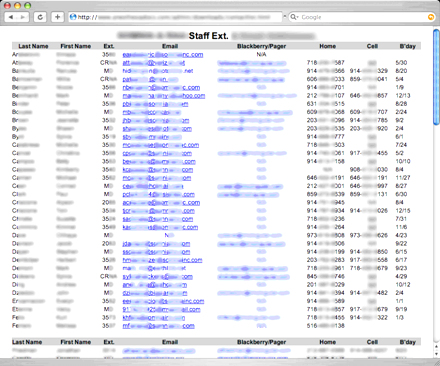Viewport: 440px width, 366px height.
Task: Click the '6/15' birthday cell
Action: (x=401, y=252)
